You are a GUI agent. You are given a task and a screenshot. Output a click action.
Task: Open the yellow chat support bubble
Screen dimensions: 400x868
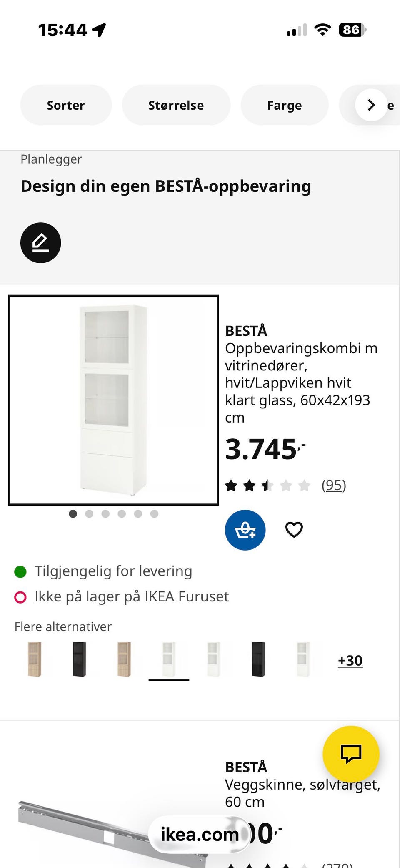(351, 754)
